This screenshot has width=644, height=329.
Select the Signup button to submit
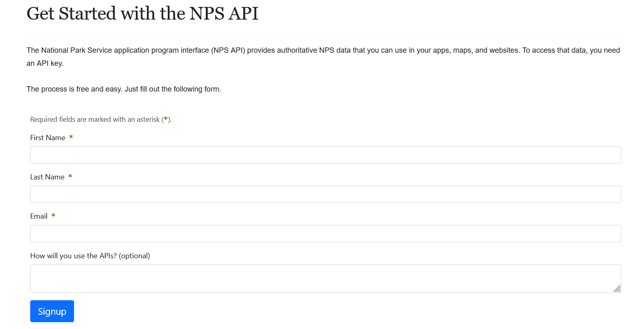tap(52, 311)
